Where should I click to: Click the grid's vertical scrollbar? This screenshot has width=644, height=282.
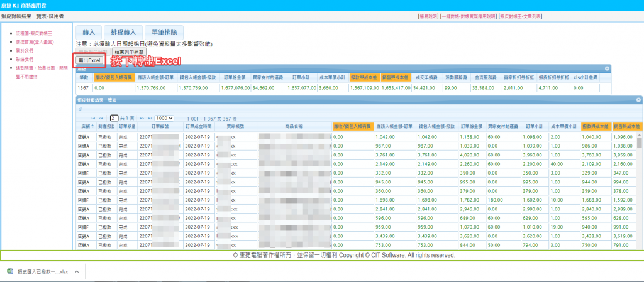tap(640, 188)
